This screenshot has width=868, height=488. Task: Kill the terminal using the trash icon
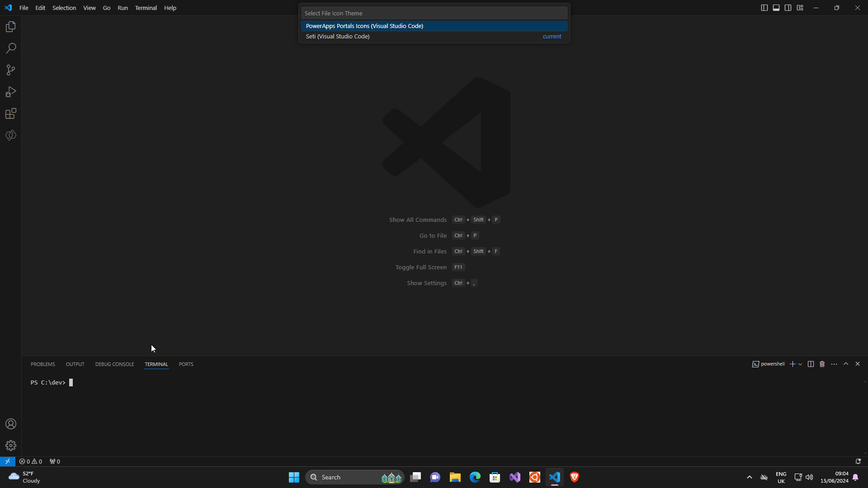pyautogui.click(x=822, y=364)
